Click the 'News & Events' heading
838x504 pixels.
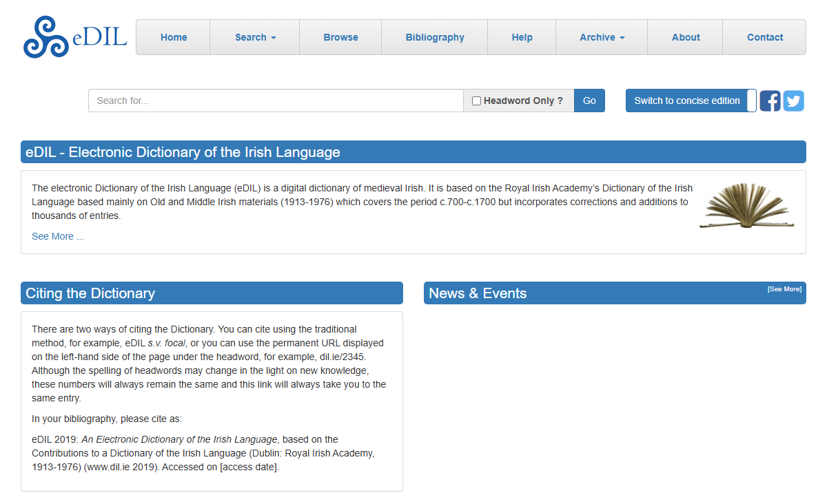[478, 293]
